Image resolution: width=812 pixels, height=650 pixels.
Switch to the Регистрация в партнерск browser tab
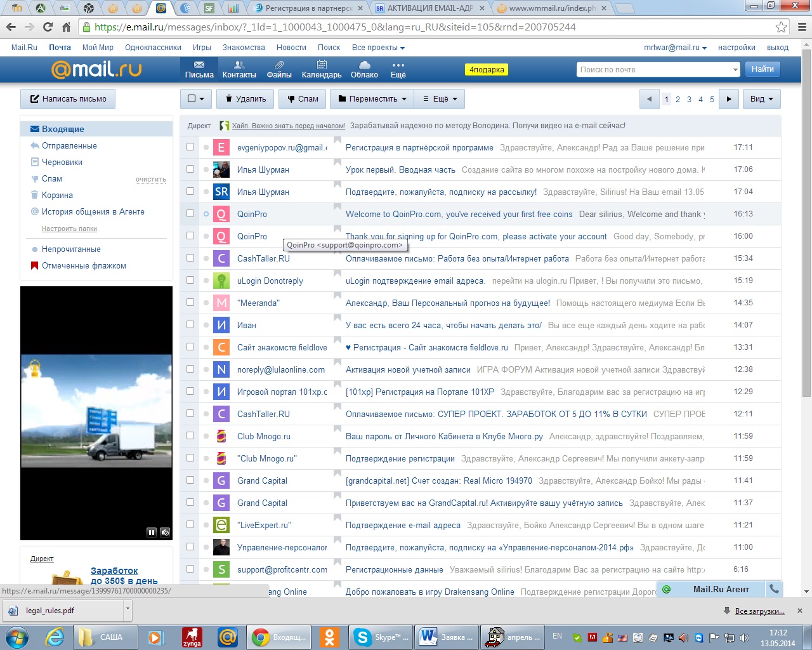coord(307,8)
